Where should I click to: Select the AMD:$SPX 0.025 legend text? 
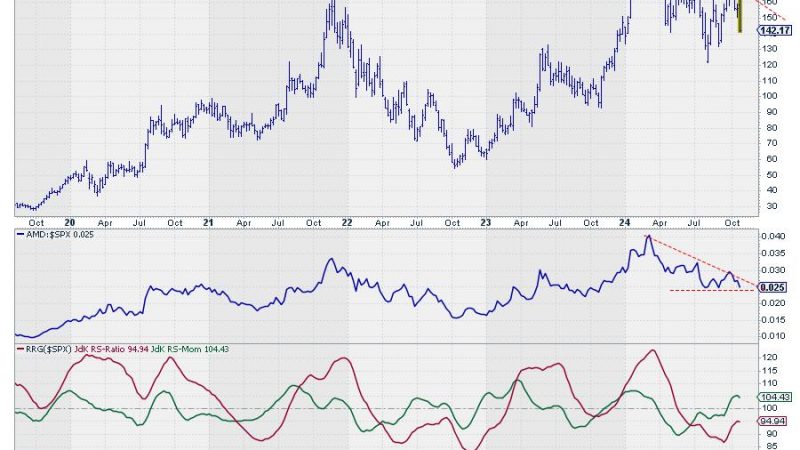click(x=59, y=235)
